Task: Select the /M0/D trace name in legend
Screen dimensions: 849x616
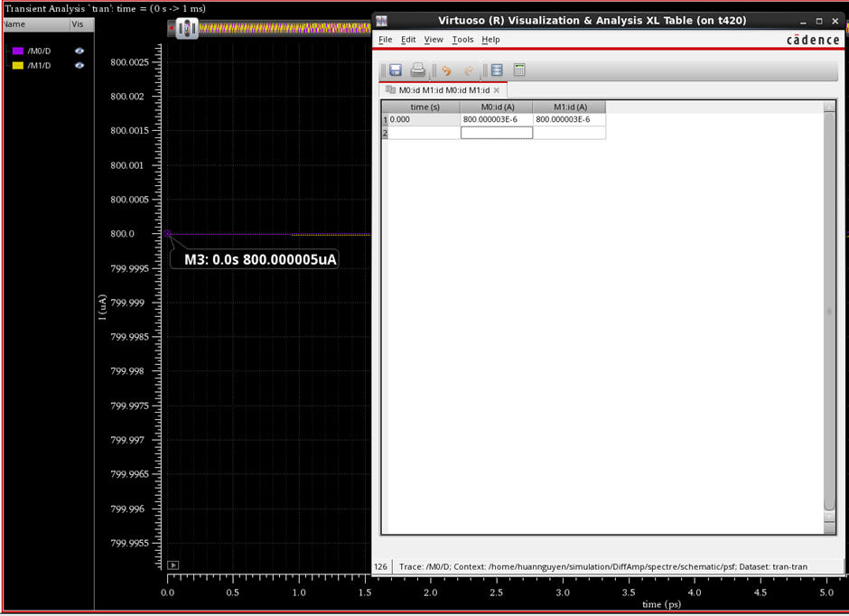Action: coord(39,51)
